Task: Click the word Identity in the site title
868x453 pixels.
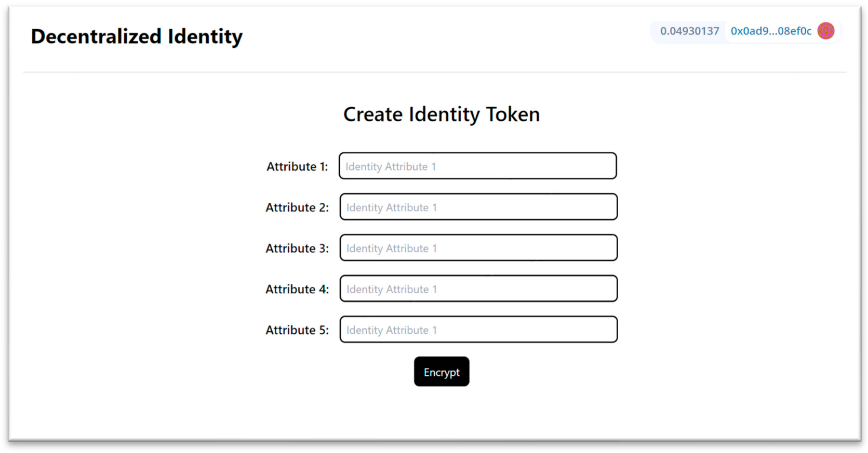Action: (205, 37)
